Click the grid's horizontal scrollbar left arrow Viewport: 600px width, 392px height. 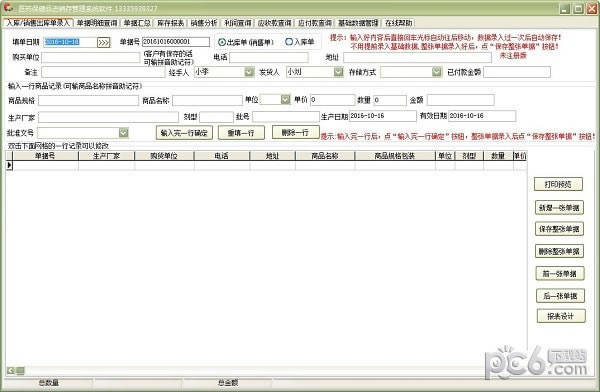click(11, 370)
